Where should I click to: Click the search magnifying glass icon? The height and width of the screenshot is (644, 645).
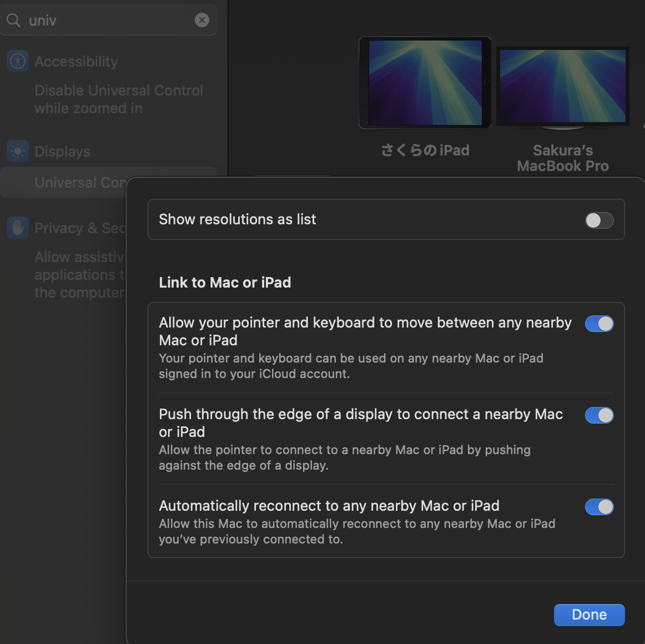click(x=13, y=21)
